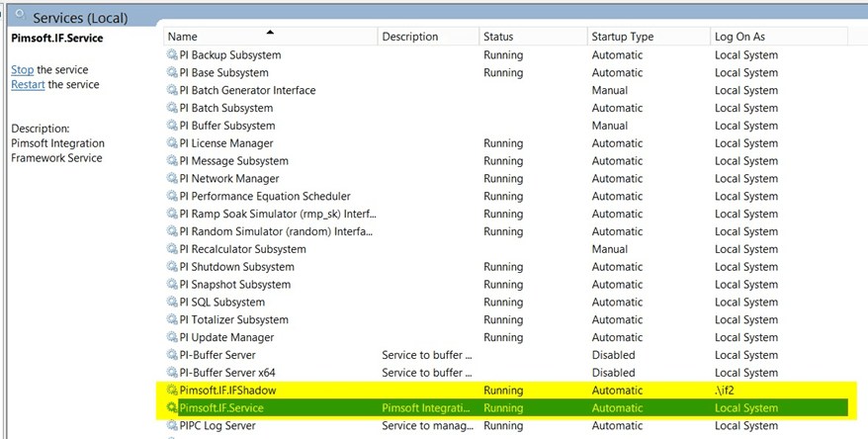The height and width of the screenshot is (439, 868).
Task: Select PI Ramp Soak Simulator (rmp_sk) service
Action: click(278, 214)
